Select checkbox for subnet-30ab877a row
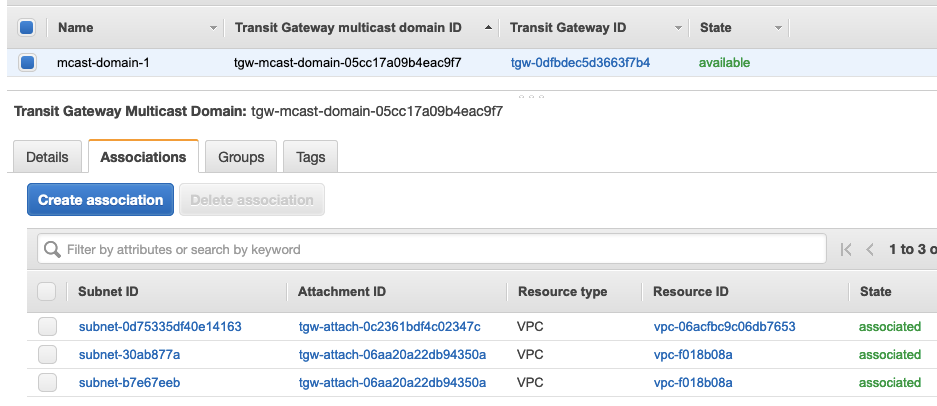 (x=47, y=355)
